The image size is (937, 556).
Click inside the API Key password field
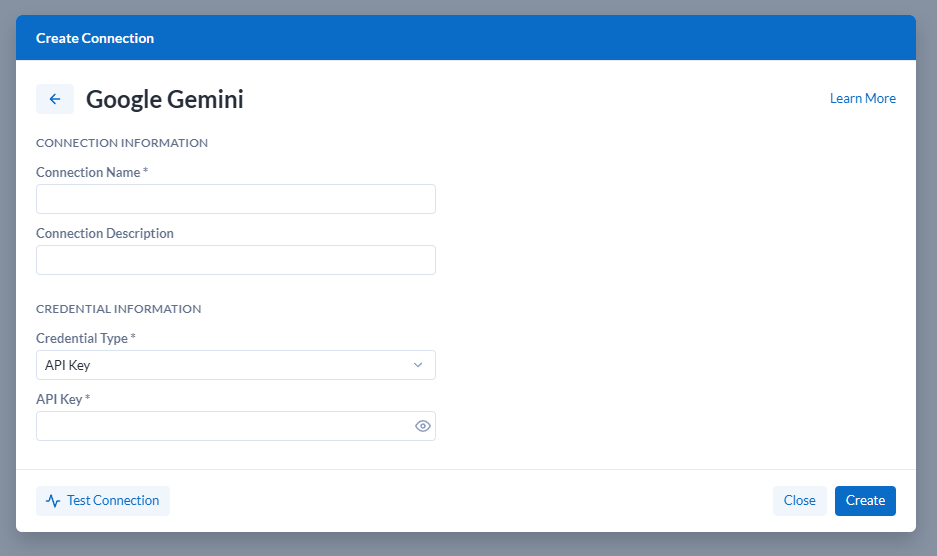[224, 426]
